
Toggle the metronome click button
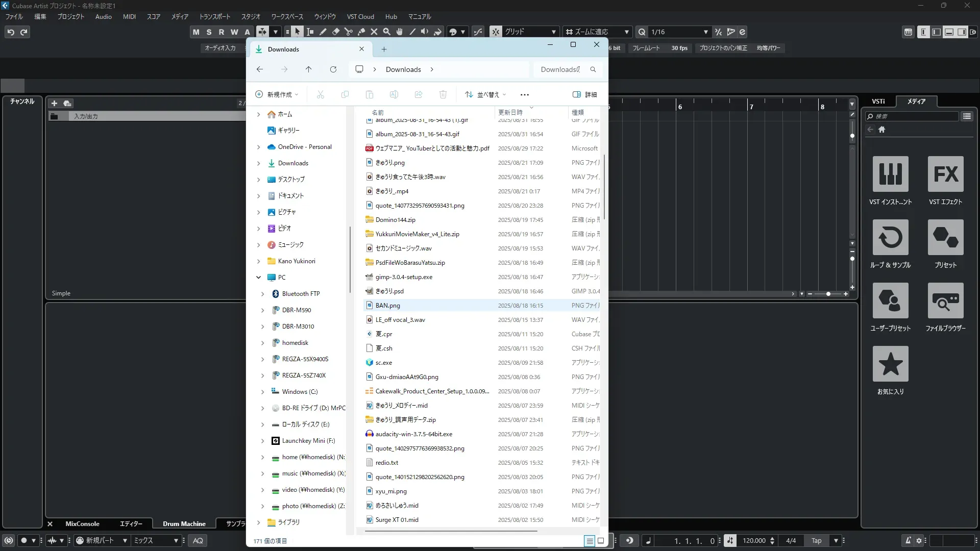pyautogui.click(x=908, y=541)
